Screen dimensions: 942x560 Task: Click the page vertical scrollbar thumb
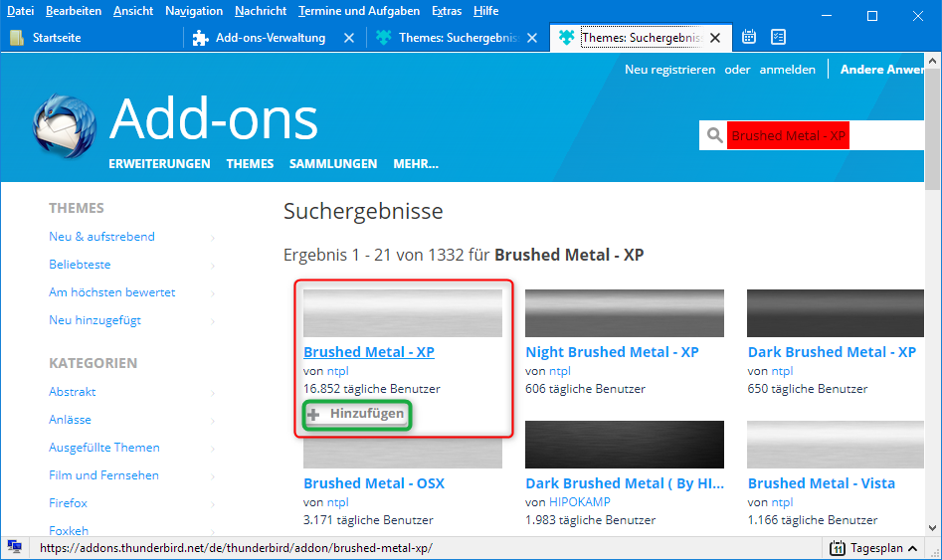(x=932, y=129)
